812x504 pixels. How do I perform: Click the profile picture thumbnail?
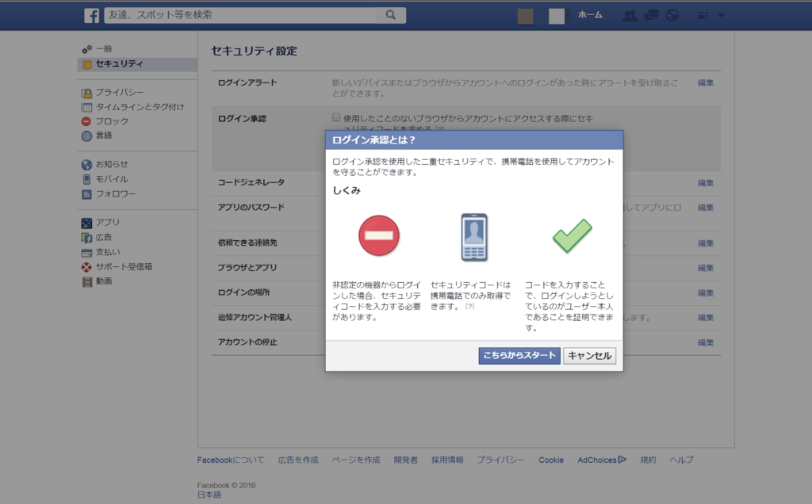click(x=526, y=16)
